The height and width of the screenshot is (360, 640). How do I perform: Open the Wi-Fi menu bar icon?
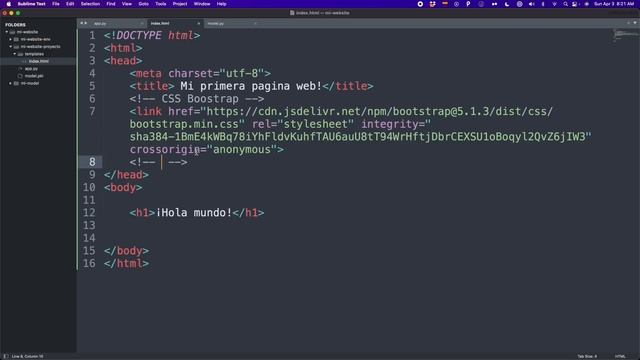554,4
